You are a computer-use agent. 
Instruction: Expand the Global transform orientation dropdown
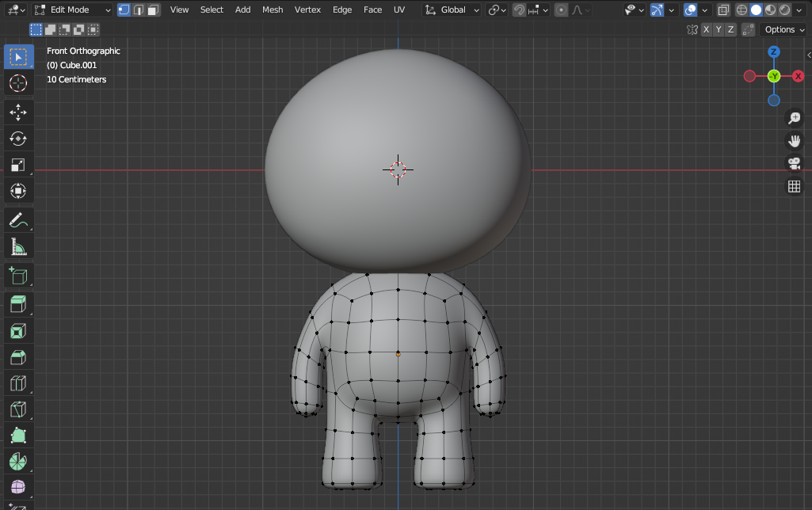452,10
